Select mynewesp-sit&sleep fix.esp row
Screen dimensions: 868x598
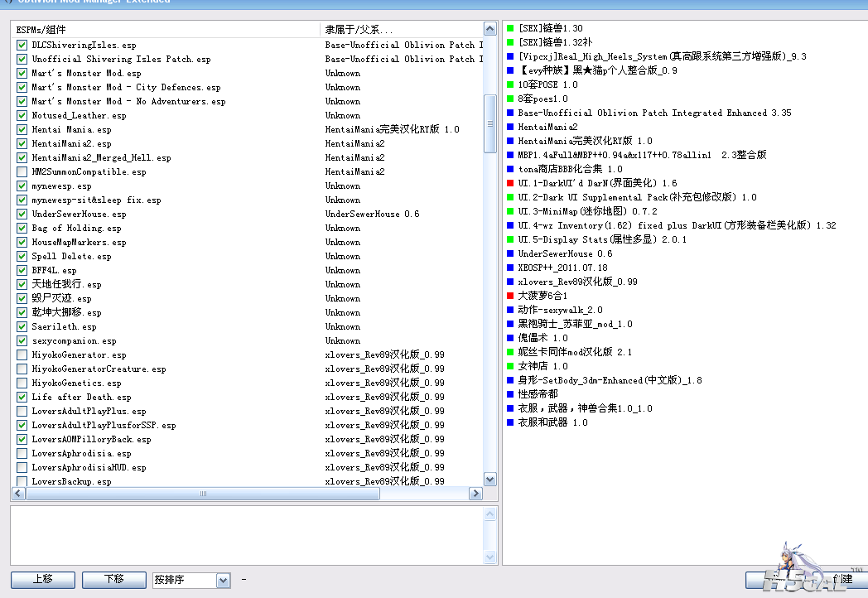tap(96, 200)
